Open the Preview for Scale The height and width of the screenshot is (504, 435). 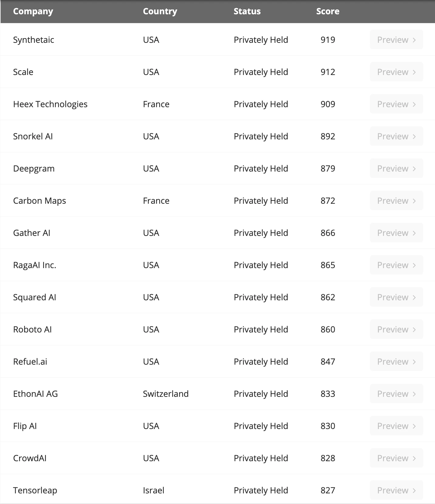pyautogui.click(x=396, y=72)
